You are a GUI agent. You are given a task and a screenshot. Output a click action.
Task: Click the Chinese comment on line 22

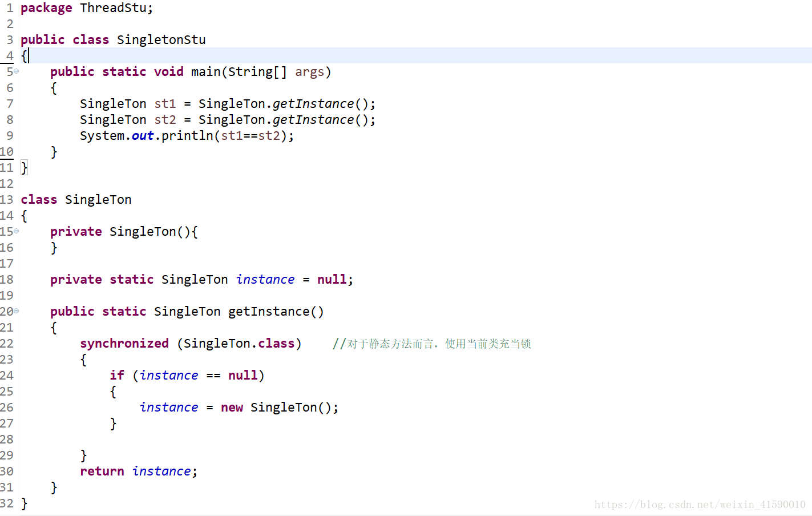[432, 344]
